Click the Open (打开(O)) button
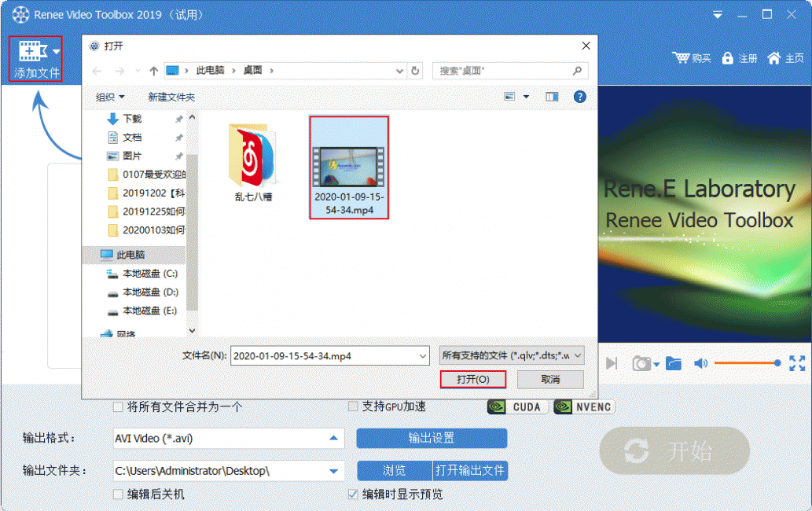Image resolution: width=812 pixels, height=511 pixels. [472, 380]
